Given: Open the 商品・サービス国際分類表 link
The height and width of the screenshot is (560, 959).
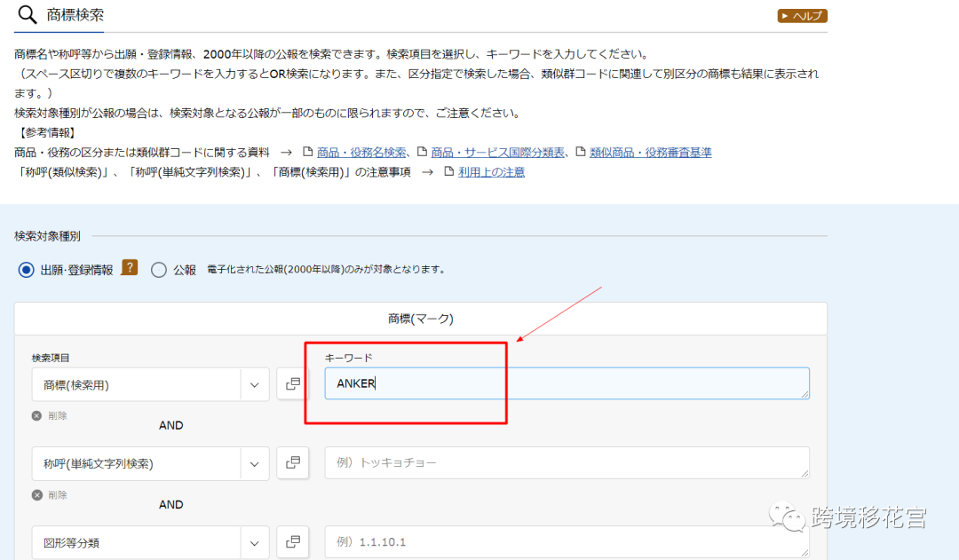Looking at the screenshot, I should point(497,153).
